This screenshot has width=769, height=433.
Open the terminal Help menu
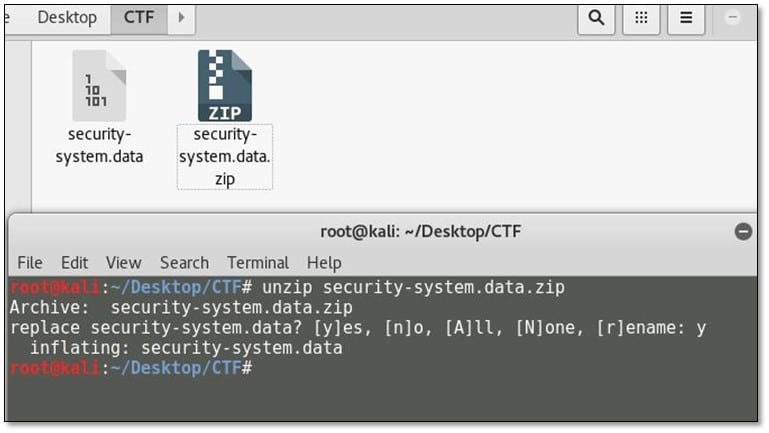coord(324,262)
